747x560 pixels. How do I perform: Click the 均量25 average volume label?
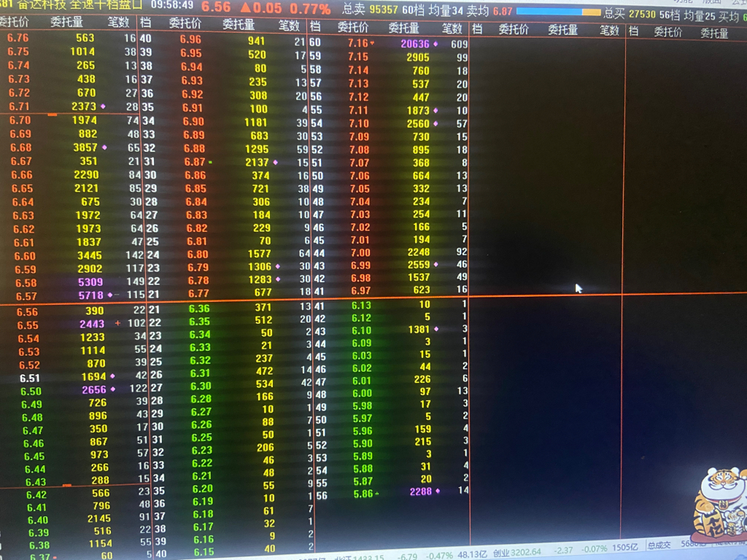700,16
